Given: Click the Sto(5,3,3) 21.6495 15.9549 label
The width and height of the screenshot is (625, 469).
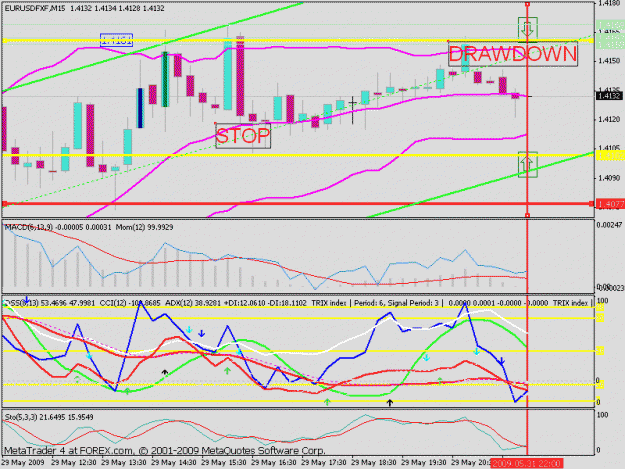Looking at the screenshot, I should tap(49, 417).
